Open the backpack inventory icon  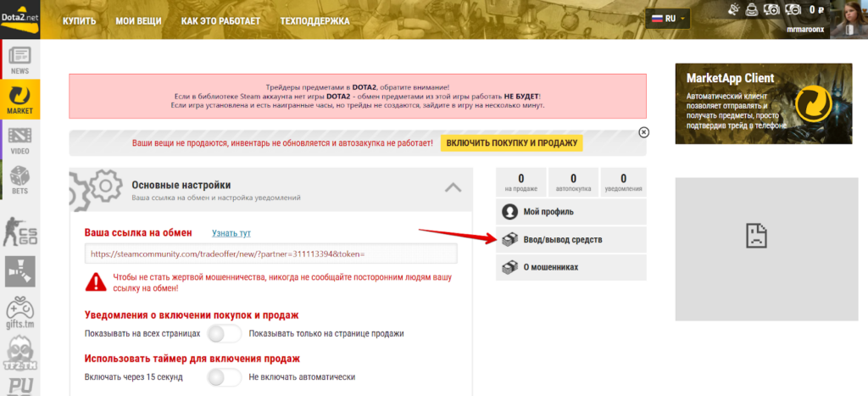point(751,9)
